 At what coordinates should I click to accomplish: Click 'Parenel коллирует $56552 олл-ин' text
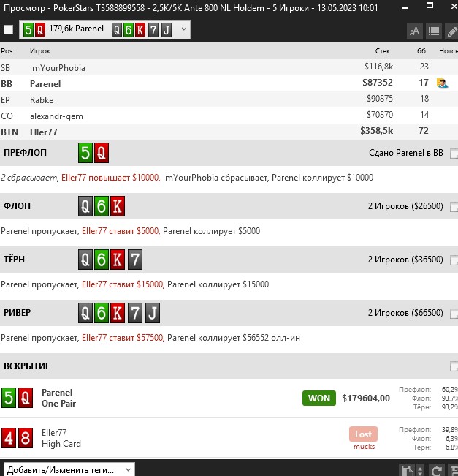pyautogui.click(x=234, y=338)
